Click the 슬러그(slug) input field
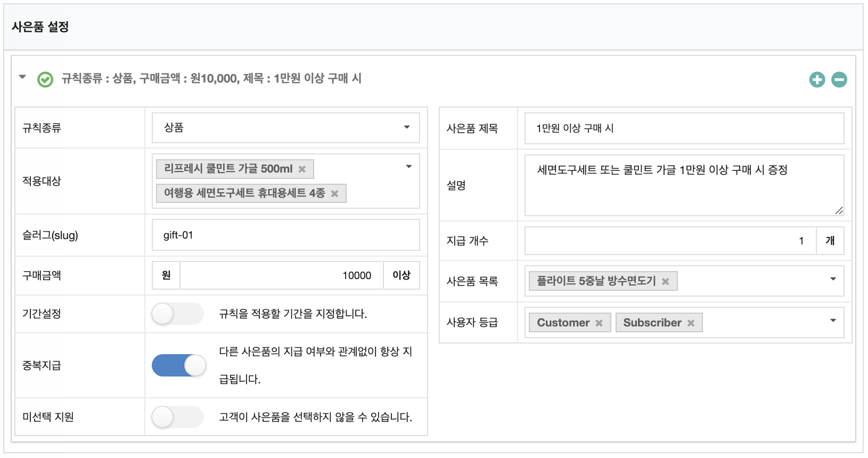The height and width of the screenshot is (458, 868). (285, 235)
